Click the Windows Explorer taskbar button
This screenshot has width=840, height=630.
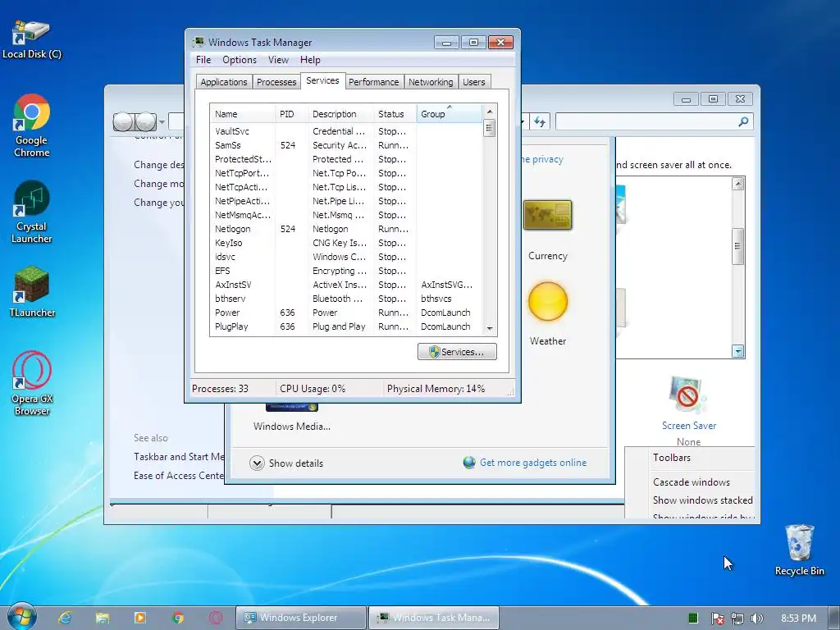[301, 618]
